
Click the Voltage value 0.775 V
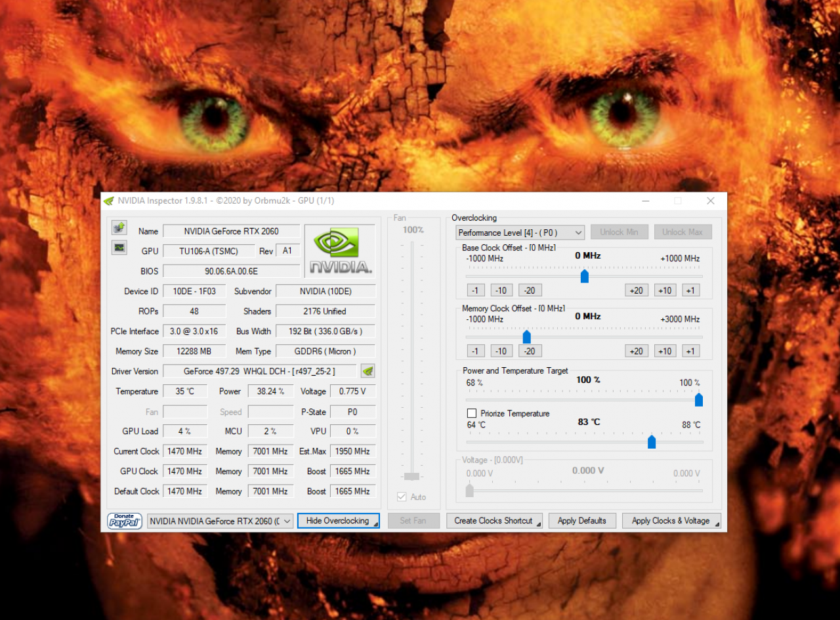click(353, 391)
